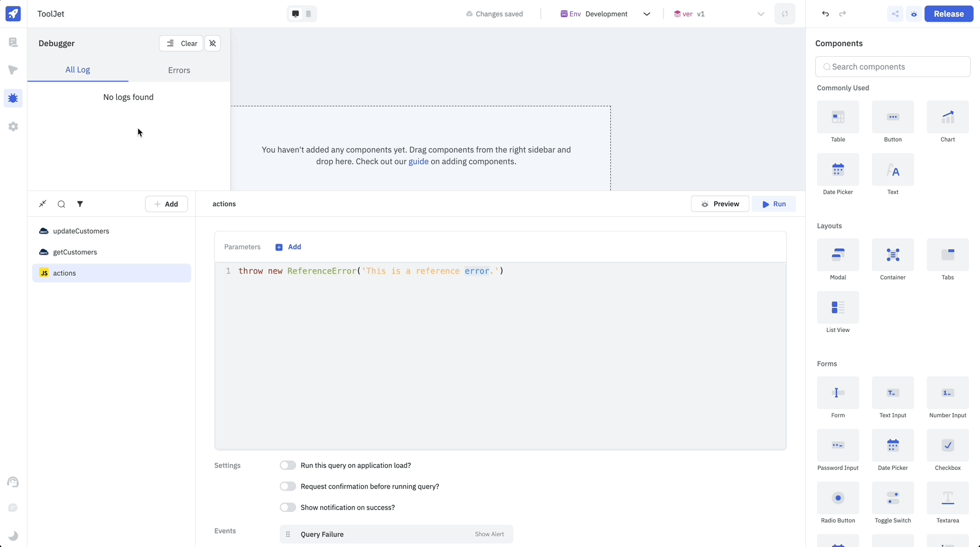Click the undo arrow in top bar
Screen dimensions: 980x547
click(825, 14)
